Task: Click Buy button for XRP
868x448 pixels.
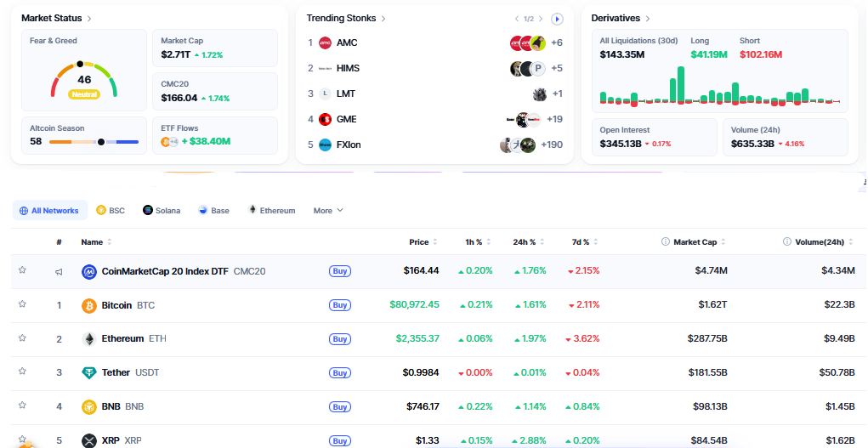Action: pos(340,441)
